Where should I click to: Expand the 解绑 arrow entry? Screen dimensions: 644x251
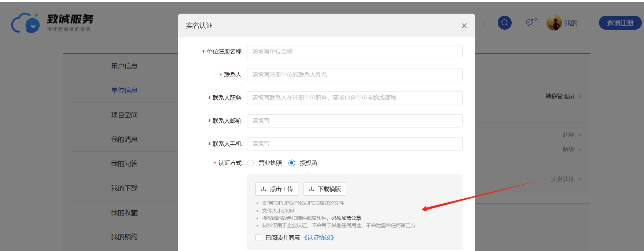pos(572,150)
